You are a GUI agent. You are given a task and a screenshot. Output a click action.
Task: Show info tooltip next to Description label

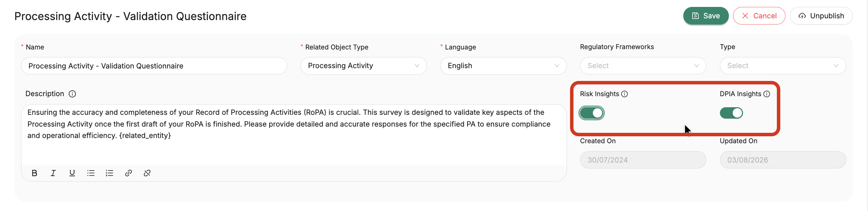click(72, 94)
